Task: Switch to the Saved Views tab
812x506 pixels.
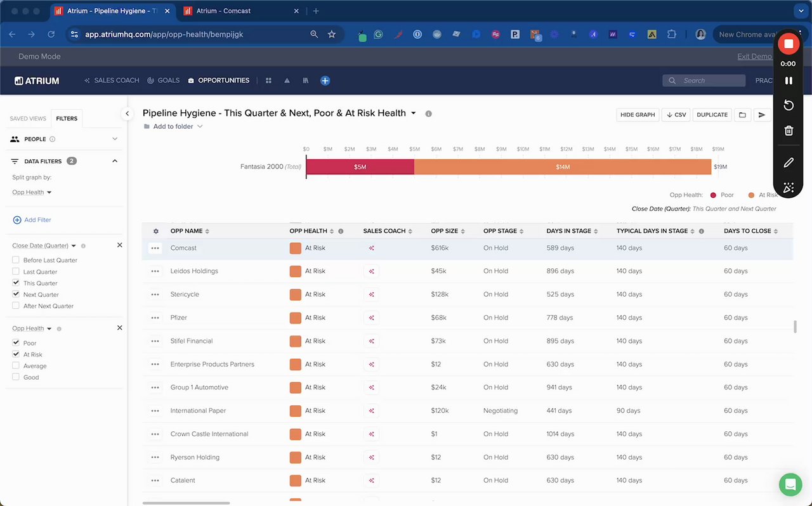Action: pyautogui.click(x=28, y=119)
